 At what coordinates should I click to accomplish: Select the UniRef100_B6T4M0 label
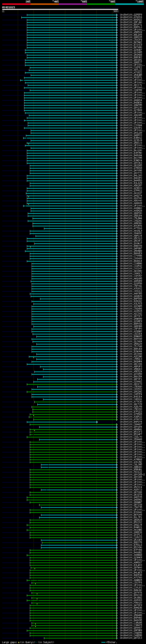tap(131, 48)
